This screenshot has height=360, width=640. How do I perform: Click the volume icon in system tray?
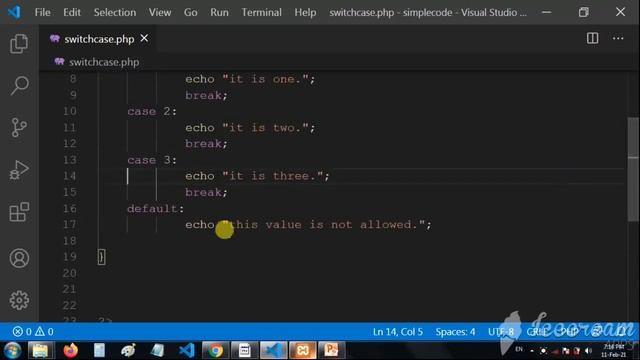[588, 351]
